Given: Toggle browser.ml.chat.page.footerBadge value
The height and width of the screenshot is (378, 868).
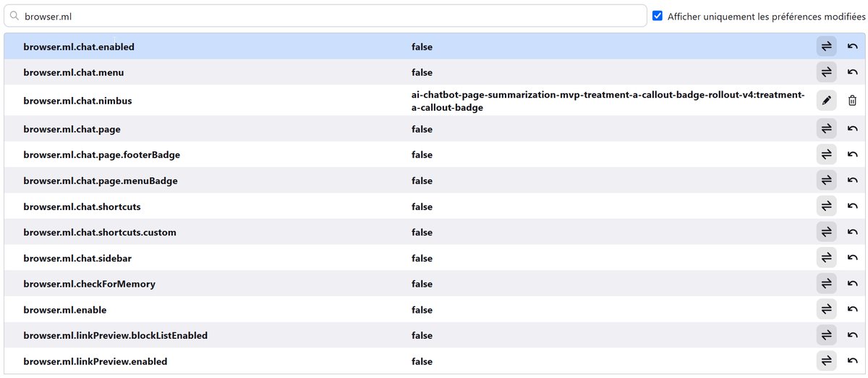Looking at the screenshot, I should (827, 154).
